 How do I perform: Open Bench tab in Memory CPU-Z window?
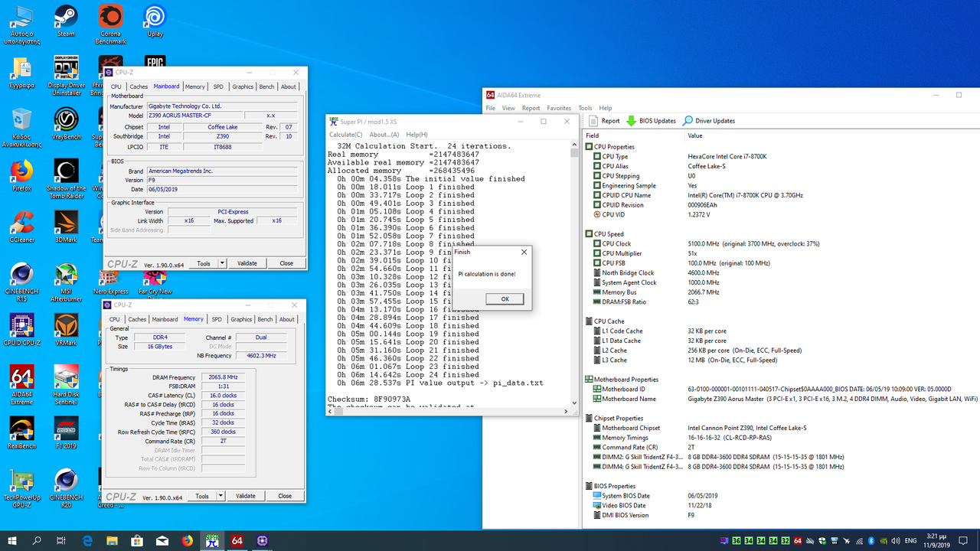pyautogui.click(x=265, y=319)
